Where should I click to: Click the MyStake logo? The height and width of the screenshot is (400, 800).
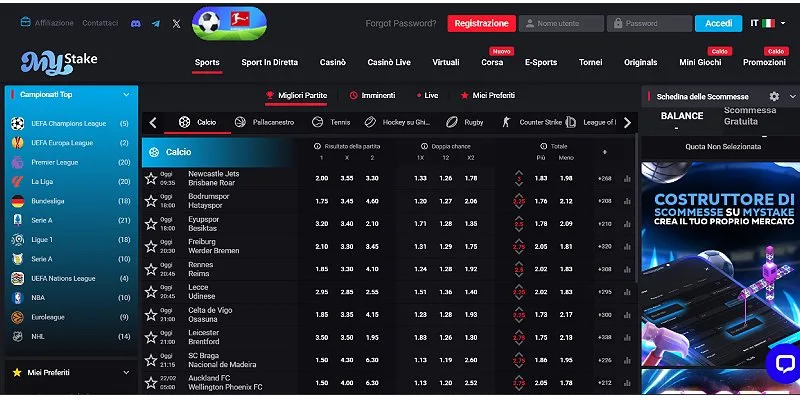(x=59, y=62)
